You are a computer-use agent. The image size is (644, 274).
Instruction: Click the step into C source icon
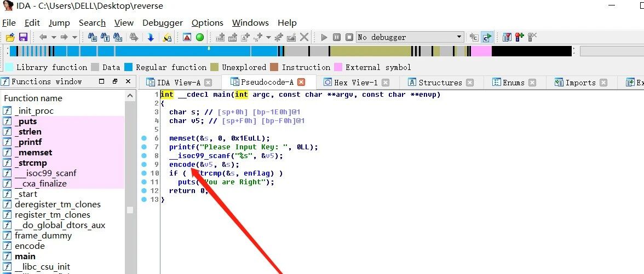point(474,37)
